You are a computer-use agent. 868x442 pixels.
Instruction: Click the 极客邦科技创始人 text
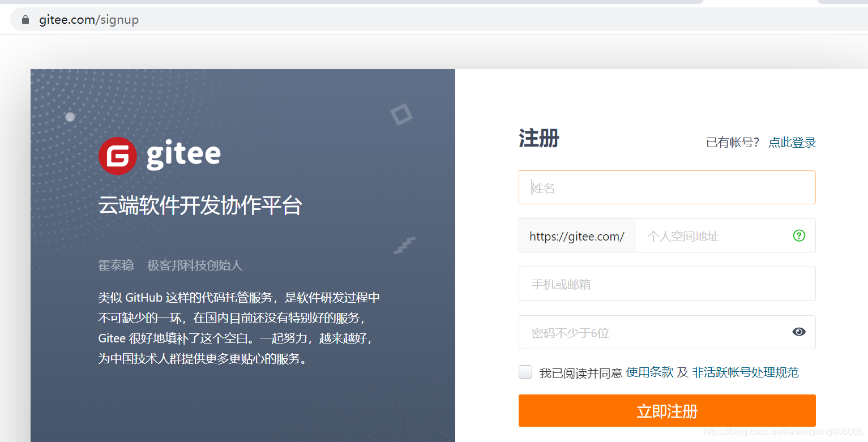pos(195,265)
